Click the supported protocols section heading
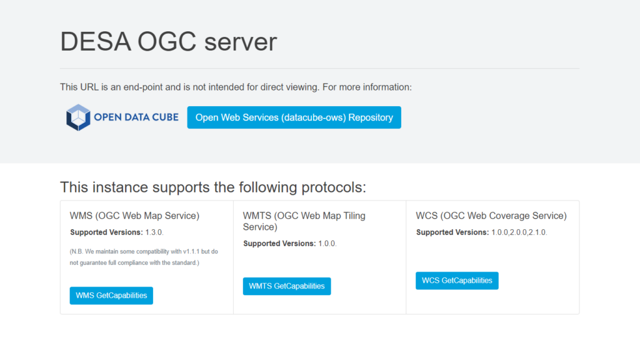 [x=212, y=187]
